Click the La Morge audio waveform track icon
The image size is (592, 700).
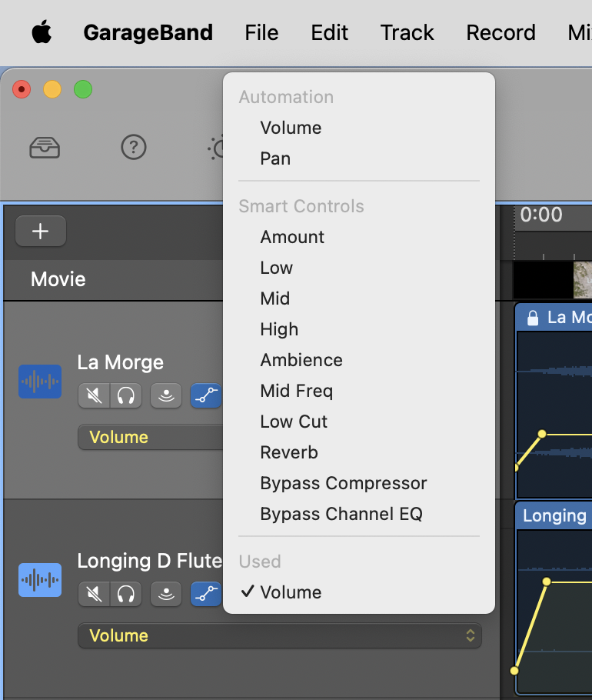coord(40,382)
